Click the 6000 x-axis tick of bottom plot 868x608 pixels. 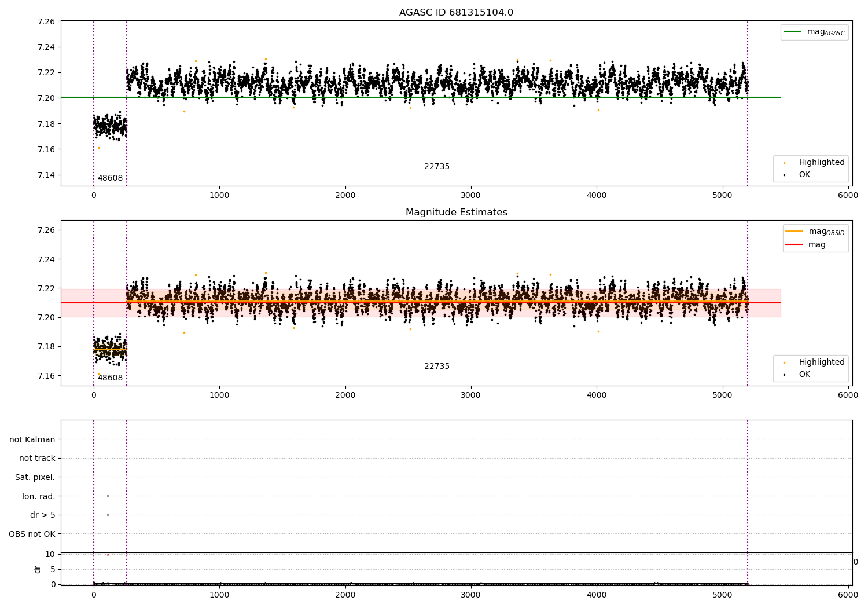pos(848,595)
